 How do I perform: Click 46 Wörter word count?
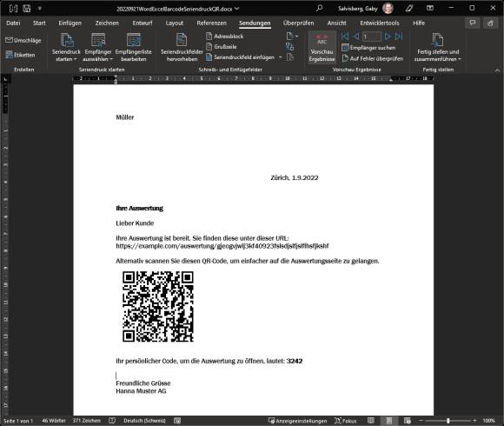point(54,421)
